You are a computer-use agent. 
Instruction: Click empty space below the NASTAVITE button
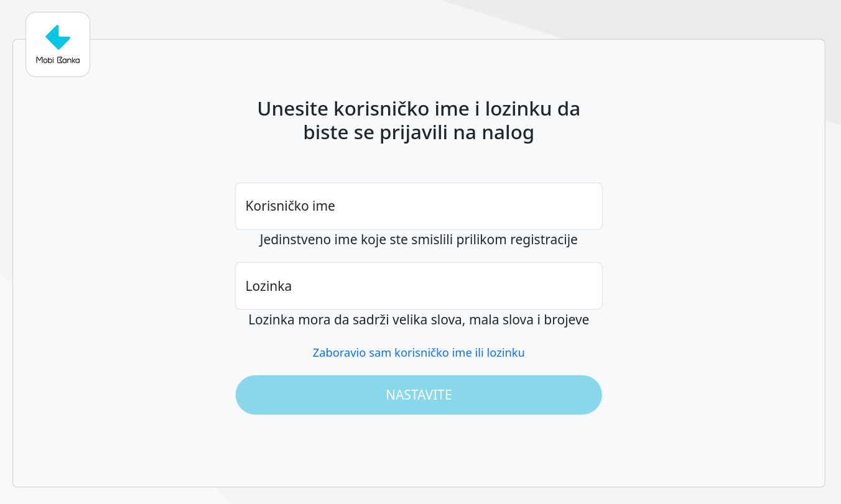click(x=419, y=451)
